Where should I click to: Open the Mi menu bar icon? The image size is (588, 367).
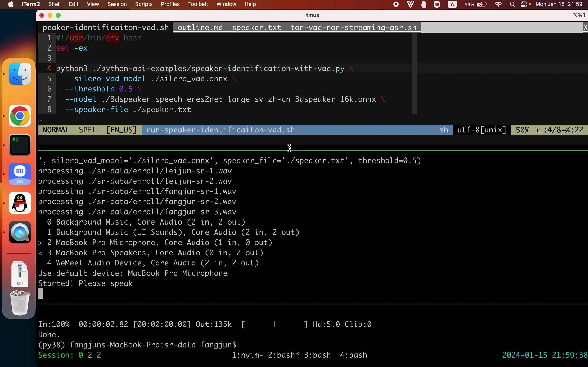click(437, 4)
